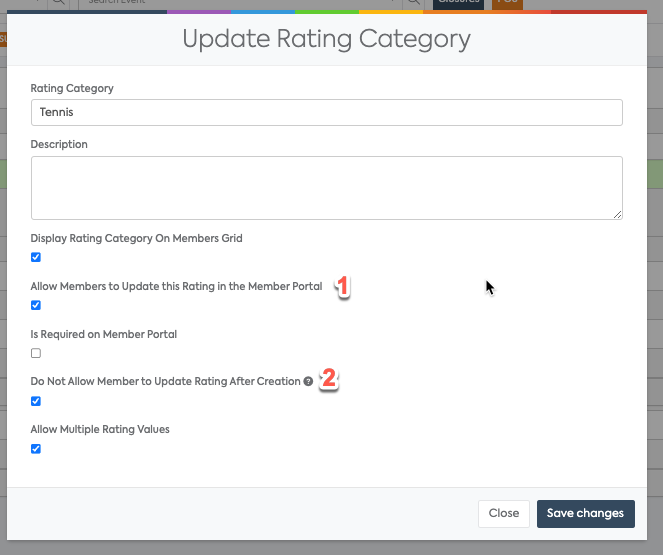Click the 'Allow Multiple Rating Values' label text
This screenshot has height=555, width=663.
tap(100, 429)
